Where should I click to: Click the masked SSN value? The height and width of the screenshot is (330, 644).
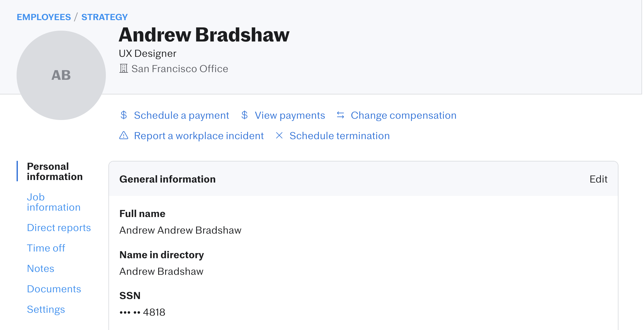pyautogui.click(x=142, y=312)
